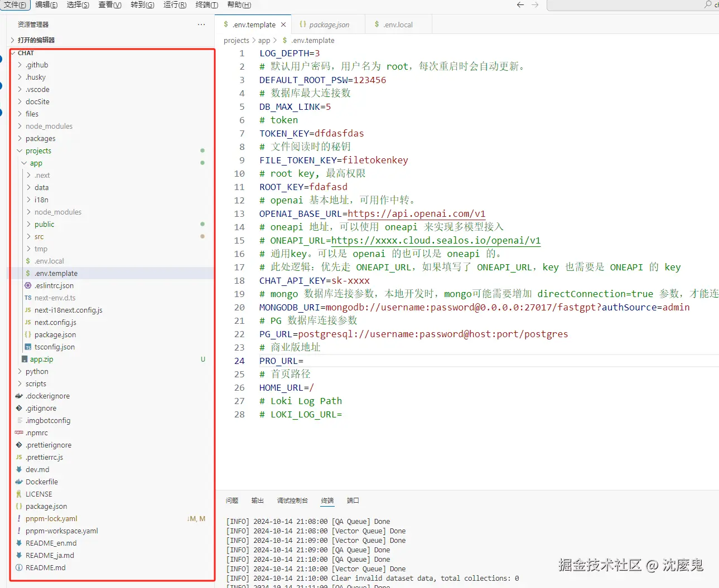Open the 查看(V) menu

[110, 4]
